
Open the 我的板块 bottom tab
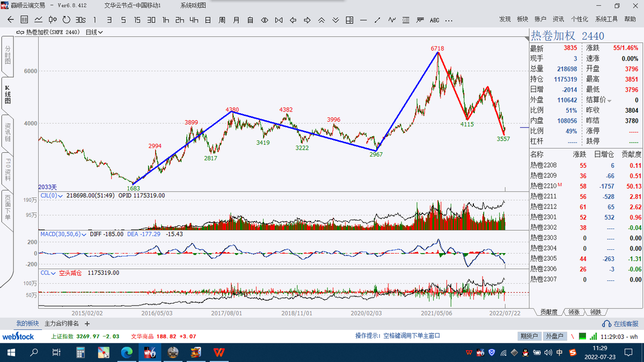click(x=27, y=323)
